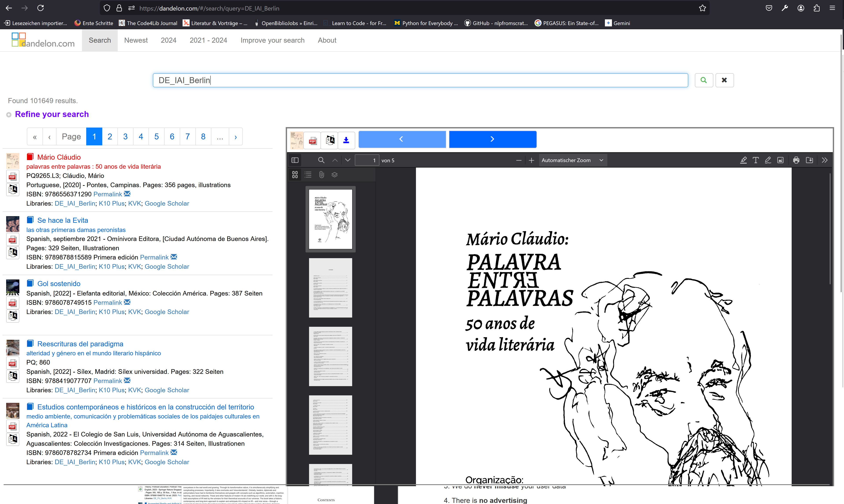
Task: Show attachments in PDF sidebar
Action: pyautogui.click(x=321, y=175)
